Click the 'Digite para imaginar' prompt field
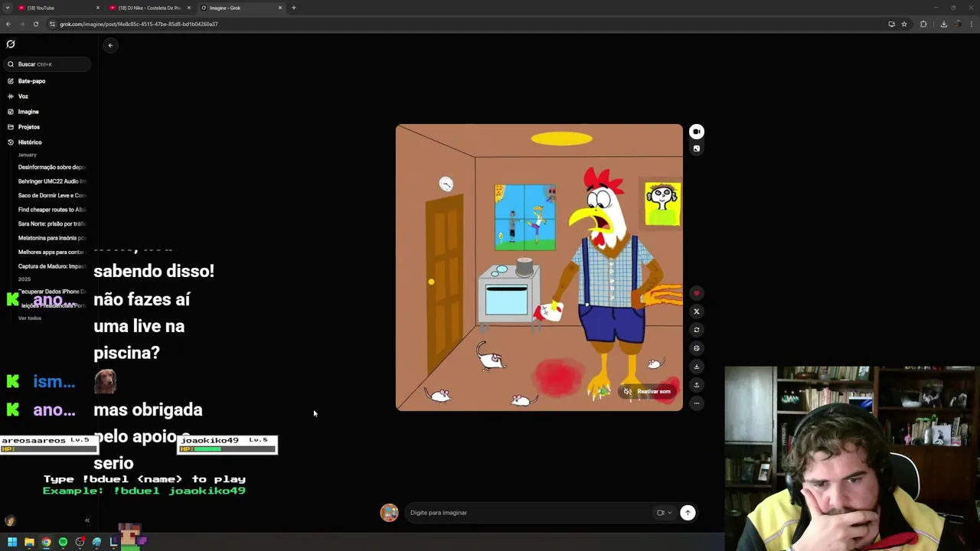Screen dimensions: 980x551 pyautogui.click(x=528, y=513)
